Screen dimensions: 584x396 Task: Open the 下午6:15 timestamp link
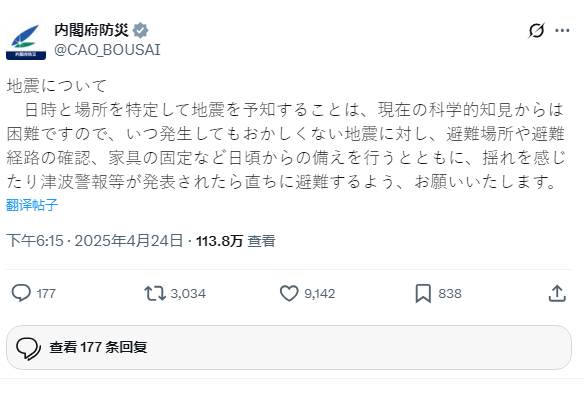pyautogui.click(x=35, y=241)
